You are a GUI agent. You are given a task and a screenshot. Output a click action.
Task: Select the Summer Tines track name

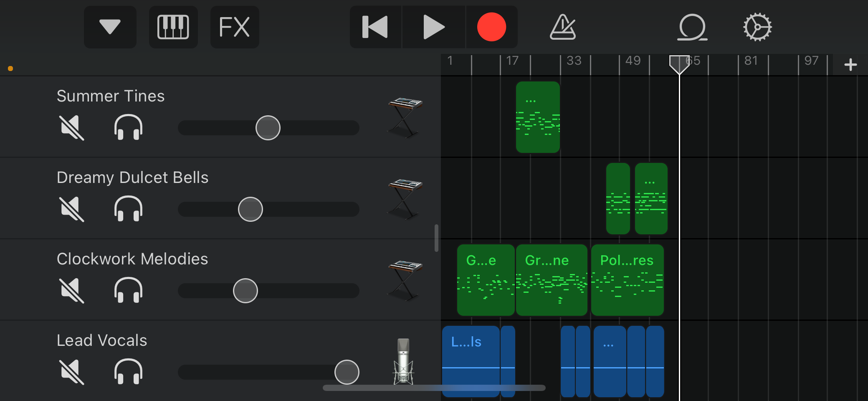click(111, 96)
